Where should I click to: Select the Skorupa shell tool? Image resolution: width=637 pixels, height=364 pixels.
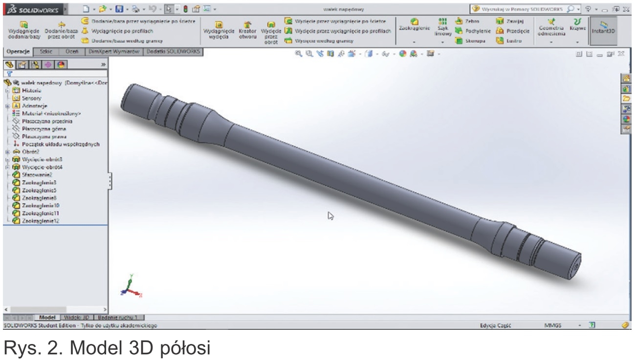[x=469, y=41]
